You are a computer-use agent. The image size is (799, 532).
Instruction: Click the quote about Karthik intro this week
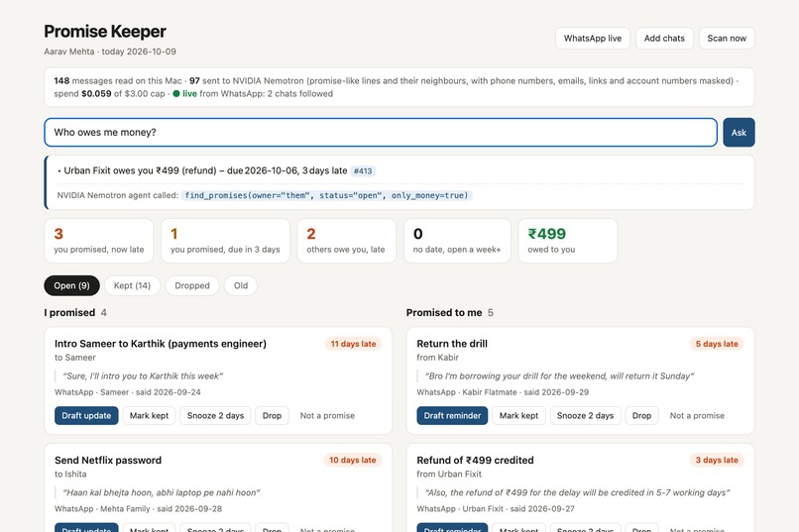pos(143,376)
